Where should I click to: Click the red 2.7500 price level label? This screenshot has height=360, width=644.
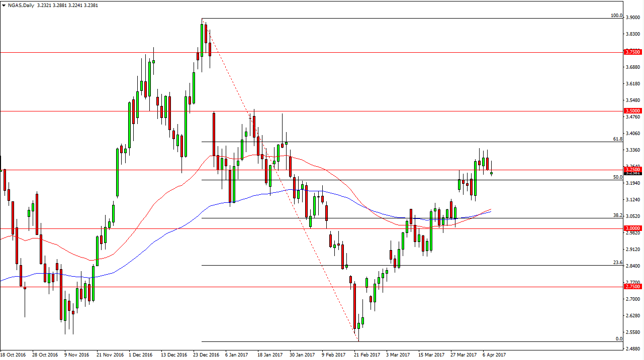click(632, 286)
